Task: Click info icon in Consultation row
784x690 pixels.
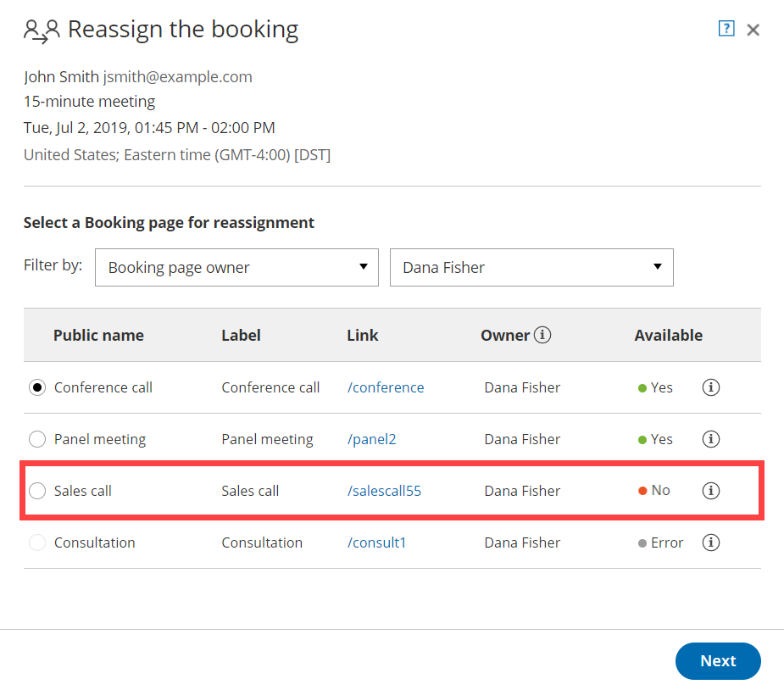Action: tap(711, 543)
